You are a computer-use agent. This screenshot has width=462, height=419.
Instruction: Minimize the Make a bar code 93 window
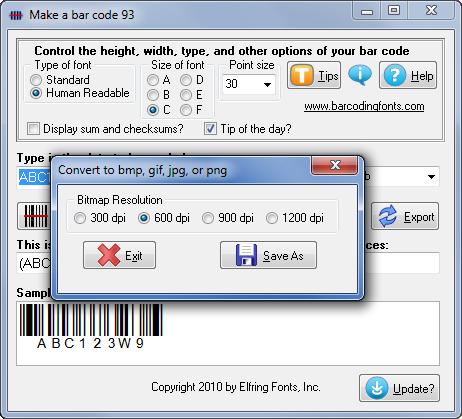(x=367, y=11)
